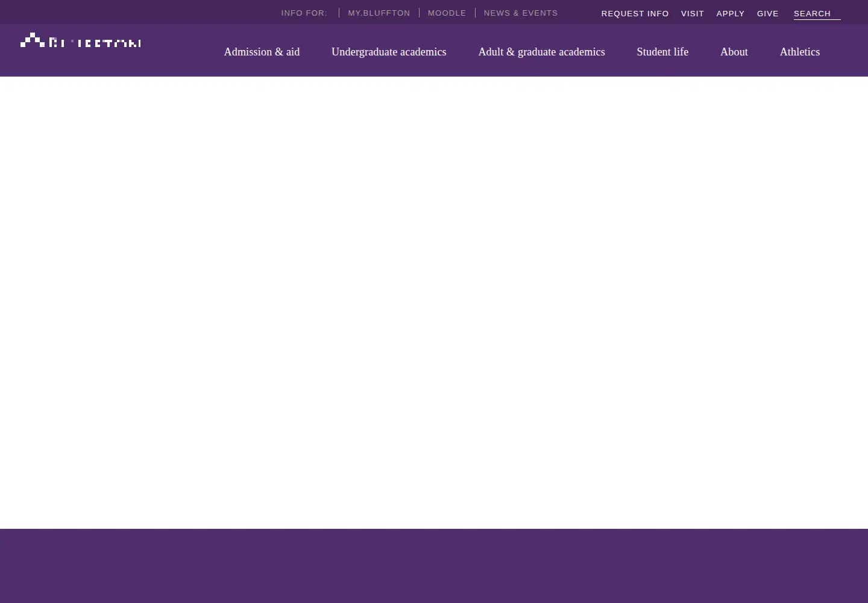Open the About menu

coord(734,52)
